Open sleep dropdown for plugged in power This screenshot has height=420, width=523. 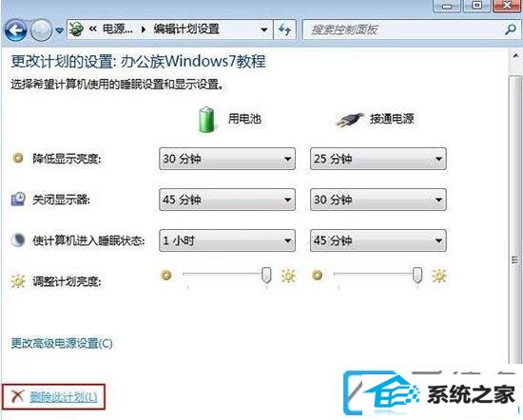[378, 240]
